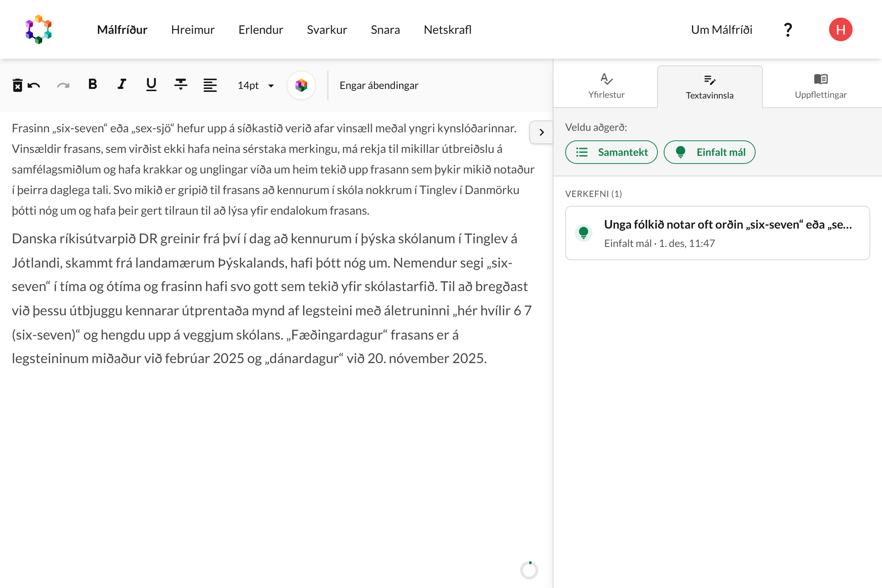The image size is (882, 588).
Task: Click the Samantekt button
Action: tap(611, 152)
